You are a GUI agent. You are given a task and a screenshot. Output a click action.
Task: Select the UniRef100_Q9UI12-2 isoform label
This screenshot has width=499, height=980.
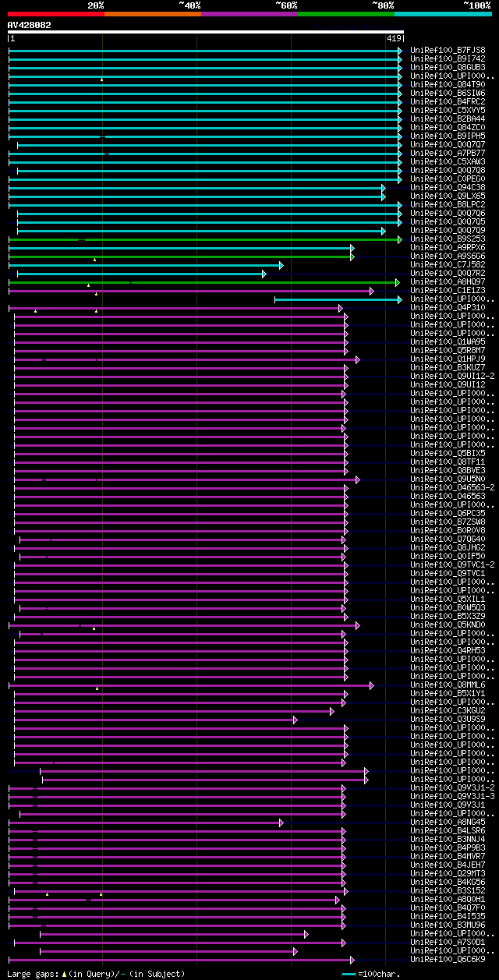click(x=452, y=376)
